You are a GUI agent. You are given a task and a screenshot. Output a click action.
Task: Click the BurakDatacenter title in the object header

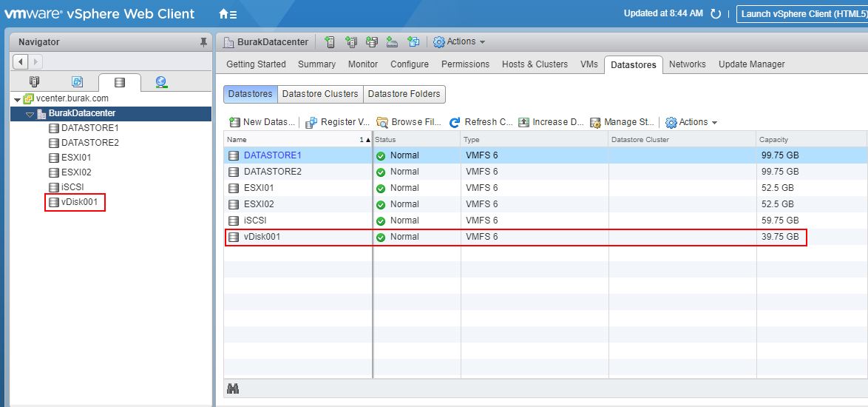(272, 42)
